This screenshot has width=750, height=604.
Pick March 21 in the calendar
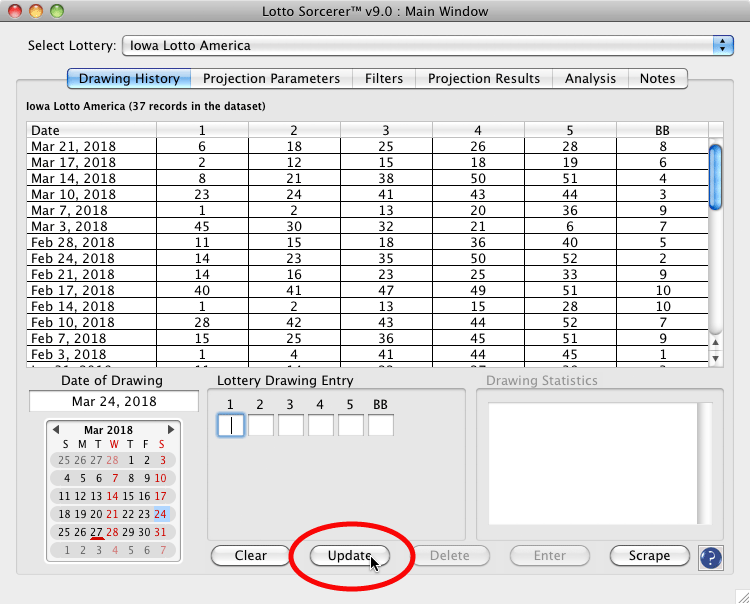pos(112,514)
